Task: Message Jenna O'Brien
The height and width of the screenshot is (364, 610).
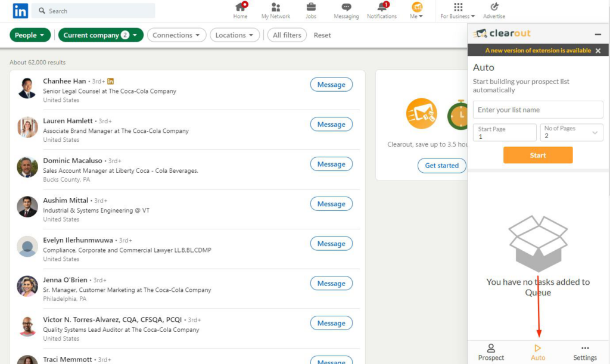Action: pos(331,284)
